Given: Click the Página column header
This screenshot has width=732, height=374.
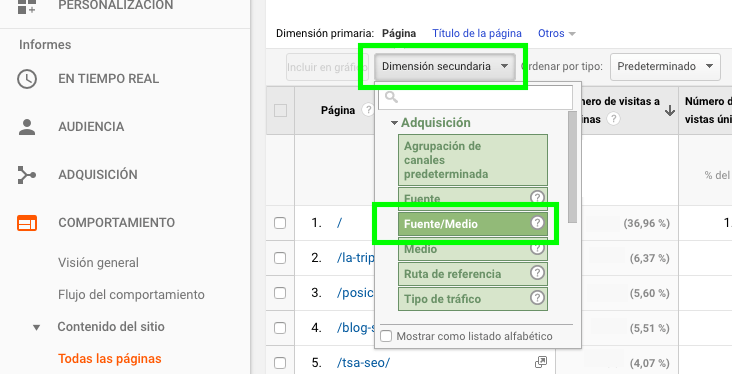Looking at the screenshot, I should [338, 111].
